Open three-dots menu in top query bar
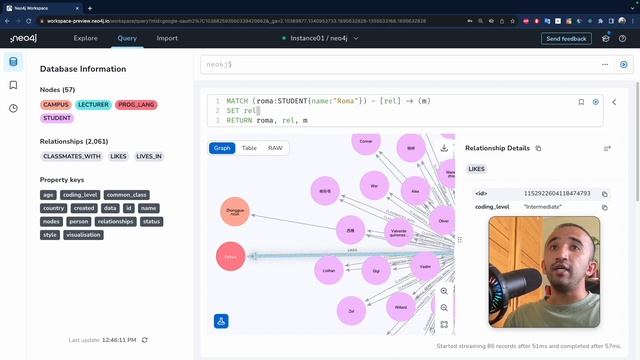 point(605,64)
